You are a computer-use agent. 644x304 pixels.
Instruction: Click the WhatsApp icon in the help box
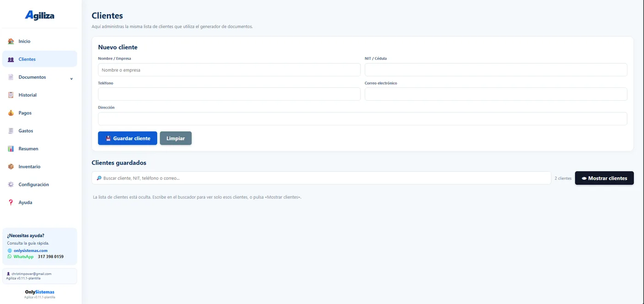click(x=10, y=257)
